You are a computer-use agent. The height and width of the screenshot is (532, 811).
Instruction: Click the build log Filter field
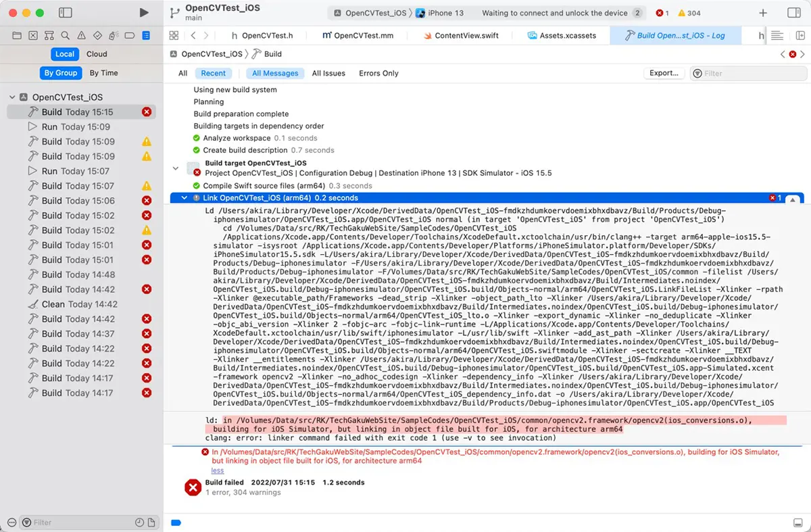pos(750,73)
